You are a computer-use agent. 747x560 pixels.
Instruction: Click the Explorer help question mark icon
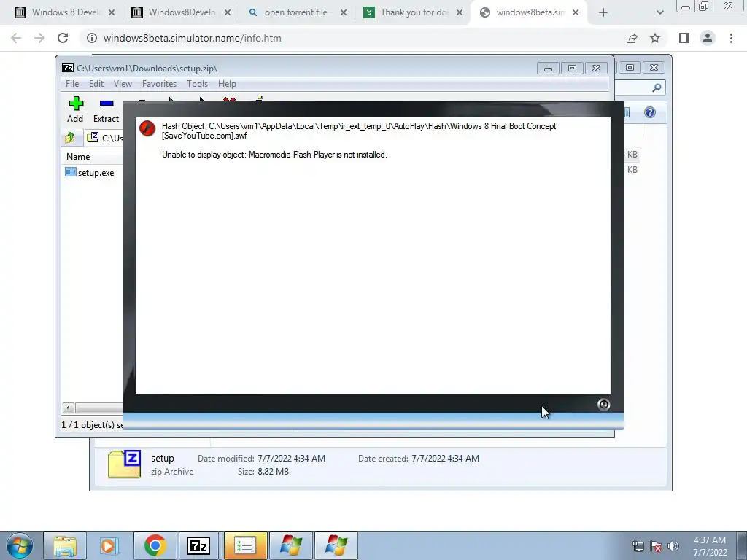[650, 112]
